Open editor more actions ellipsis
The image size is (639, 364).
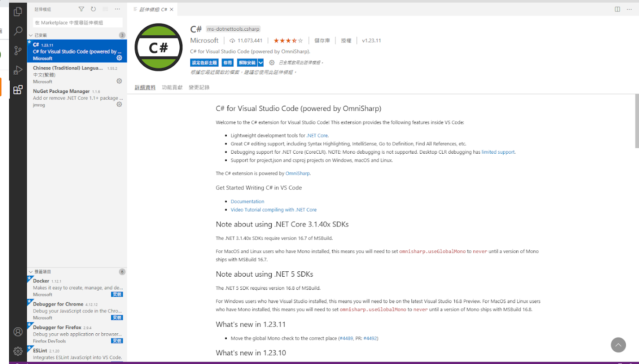pos(629,9)
